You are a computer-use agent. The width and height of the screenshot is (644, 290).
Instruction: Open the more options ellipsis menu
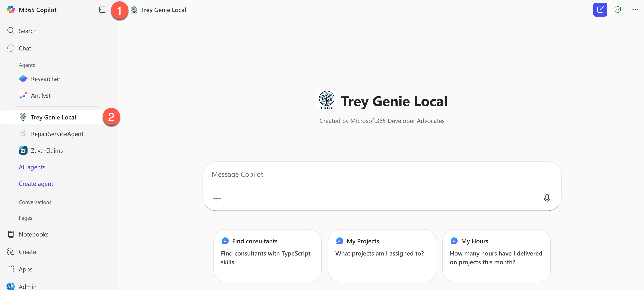pos(635,10)
